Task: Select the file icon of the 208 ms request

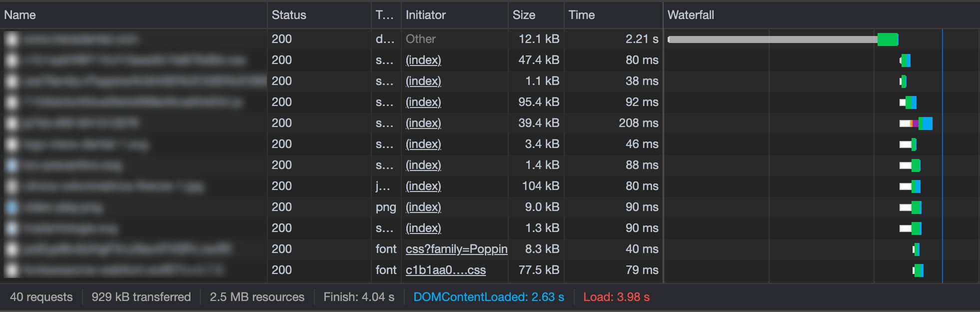Action: (11, 123)
